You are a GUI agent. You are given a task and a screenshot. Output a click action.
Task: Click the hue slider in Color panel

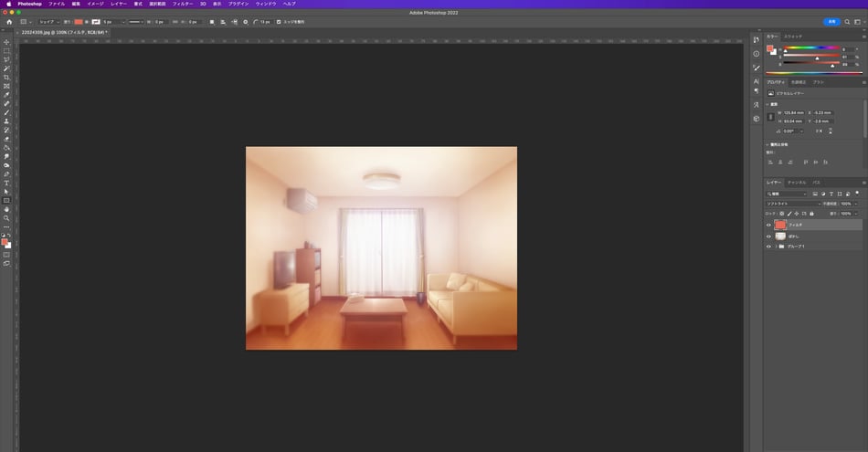click(x=811, y=47)
